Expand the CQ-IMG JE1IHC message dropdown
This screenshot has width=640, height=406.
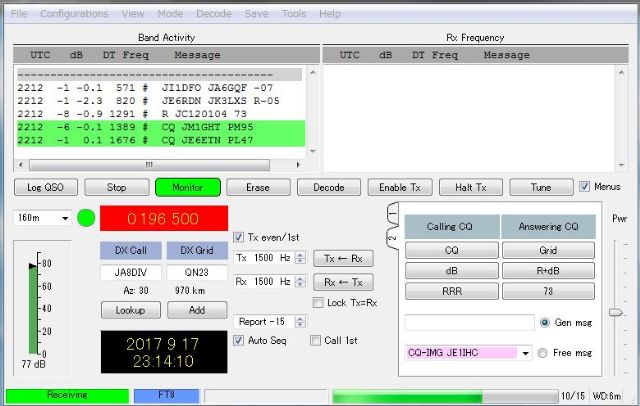525,353
